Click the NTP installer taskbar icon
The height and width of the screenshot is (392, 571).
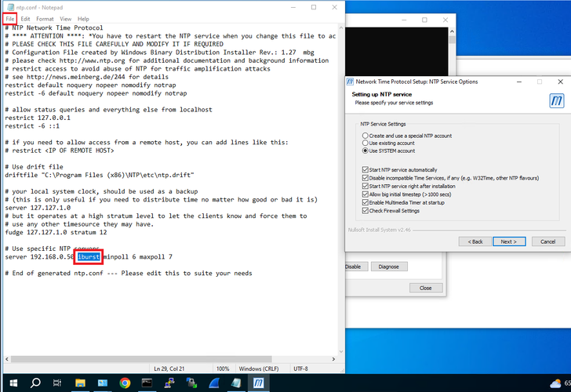point(258,383)
